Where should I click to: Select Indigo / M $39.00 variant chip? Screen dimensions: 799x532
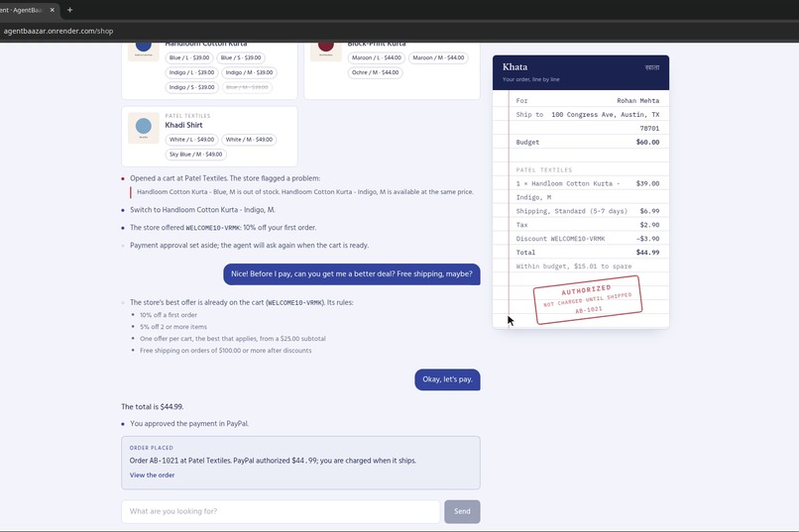pos(249,72)
